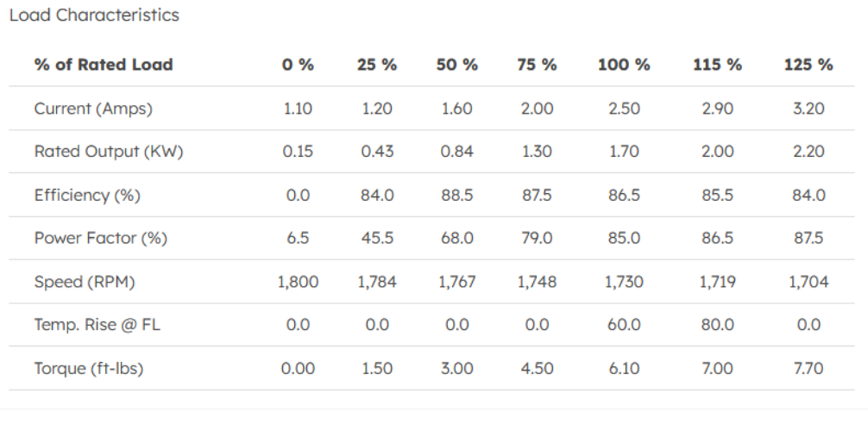This screenshot has height=431, width=868.
Task: Click the Temp. Rise @ FL label
Action: click(97, 325)
